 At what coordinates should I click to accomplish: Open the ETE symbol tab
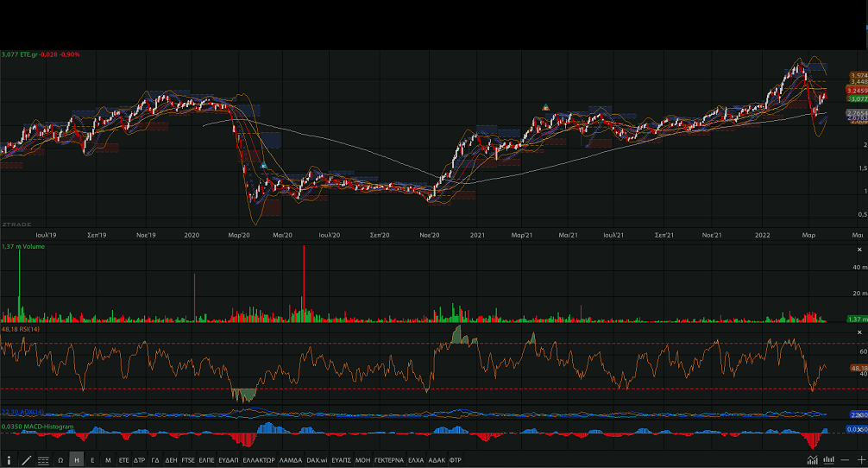click(x=123, y=460)
